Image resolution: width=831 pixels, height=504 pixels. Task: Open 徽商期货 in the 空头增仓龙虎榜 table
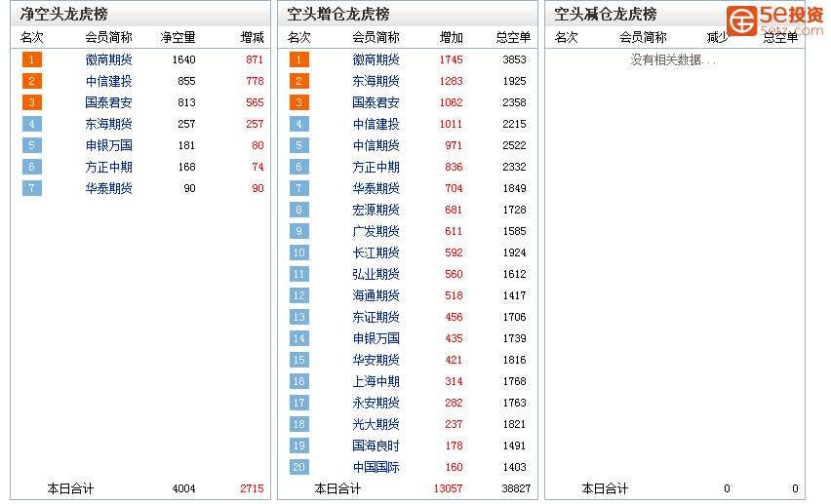click(376, 59)
